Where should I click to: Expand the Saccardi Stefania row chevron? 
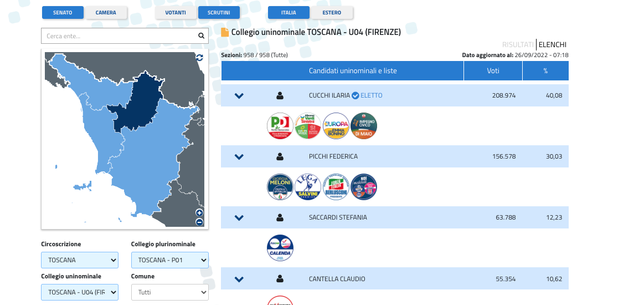[239, 217]
